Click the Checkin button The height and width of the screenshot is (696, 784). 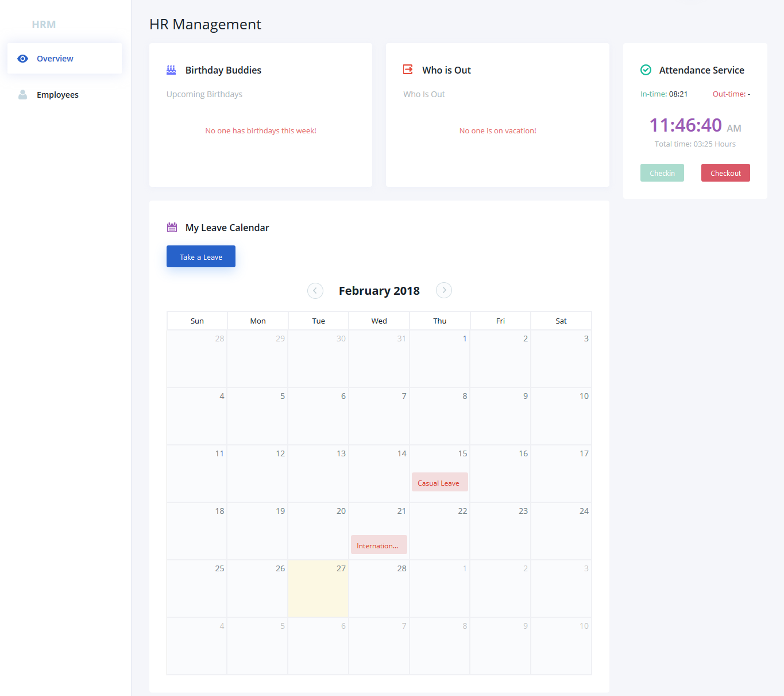[x=662, y=173]
